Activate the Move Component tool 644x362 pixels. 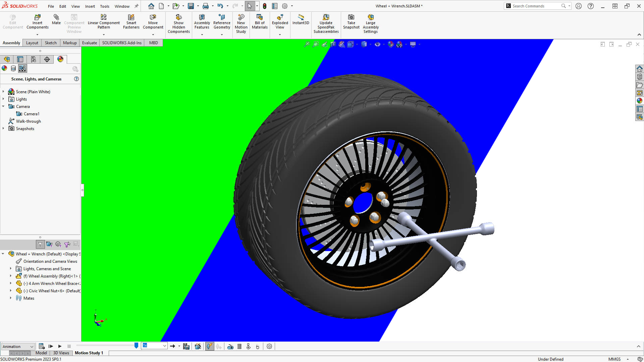(x=153, y=21)
